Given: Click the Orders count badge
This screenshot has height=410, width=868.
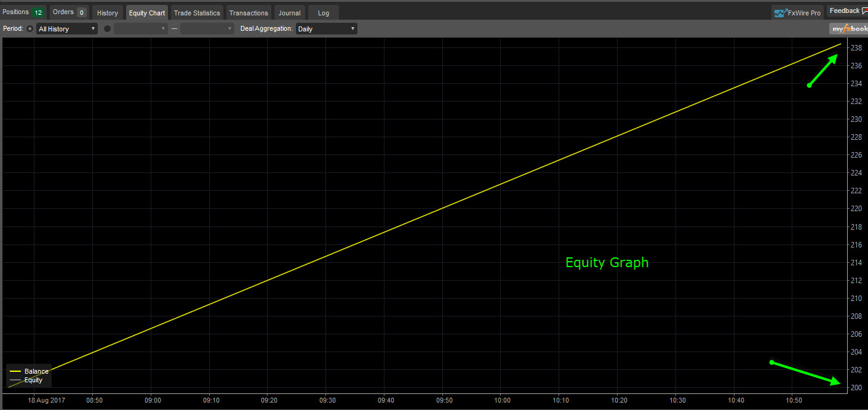Looking at the screenshot, I should (x=82, y=12).
